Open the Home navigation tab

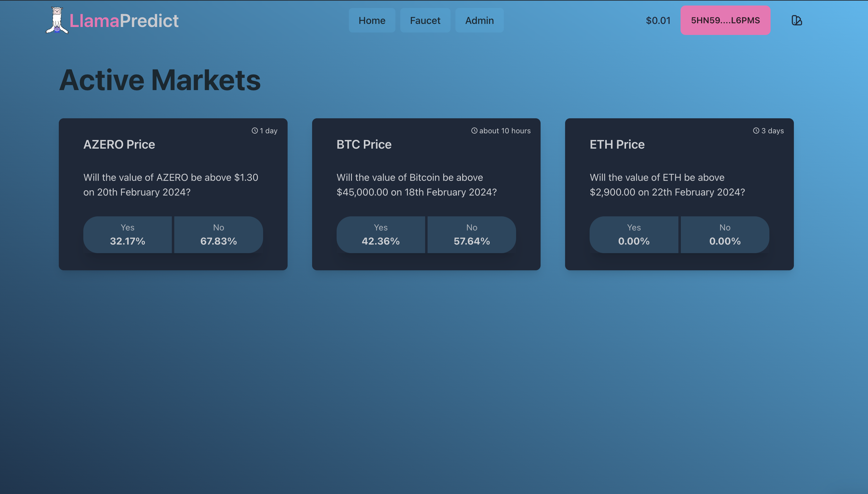point(372,20)
